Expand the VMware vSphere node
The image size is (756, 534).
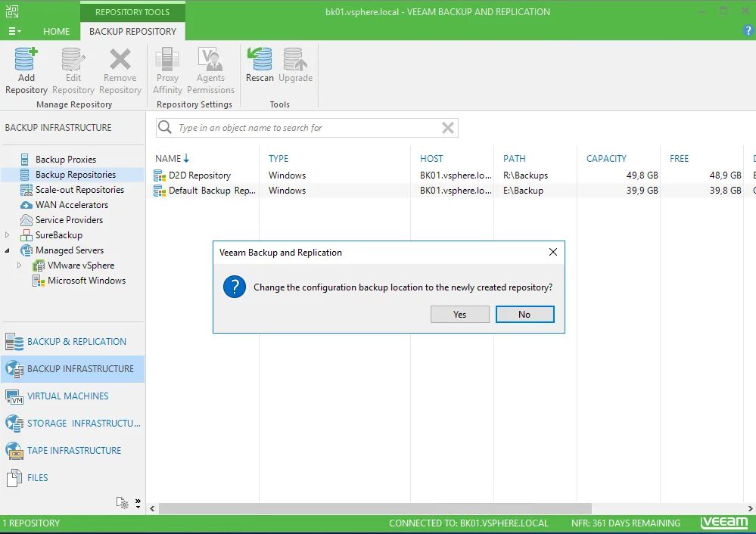pos(19,265)
